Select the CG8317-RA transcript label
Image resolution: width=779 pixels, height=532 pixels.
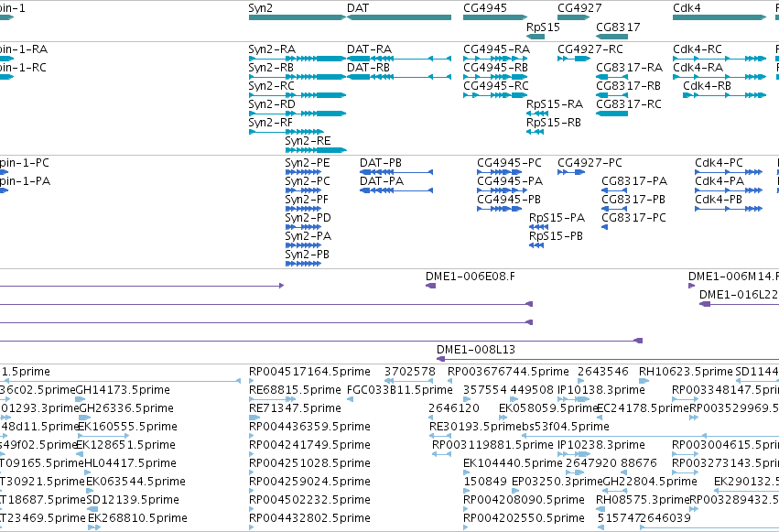click(630, 68)
